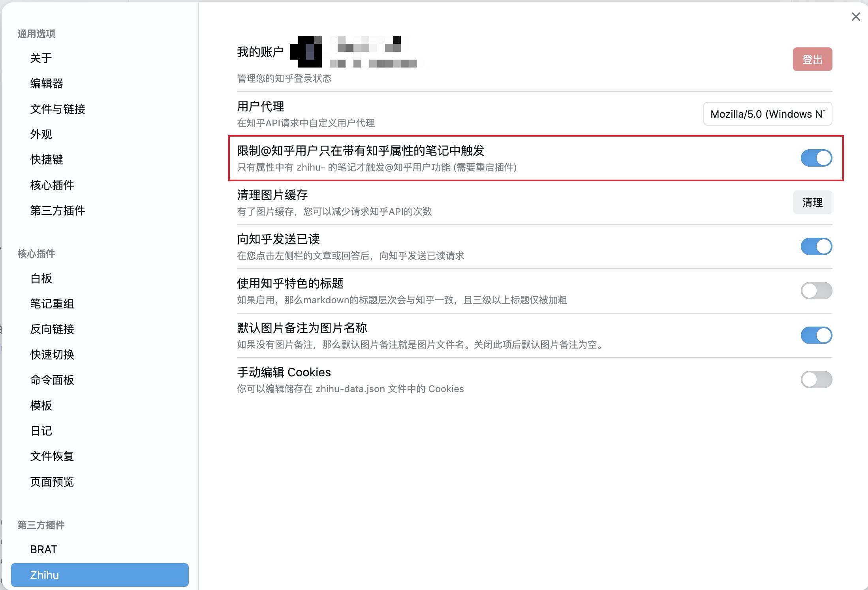The width and height of the screenshot is (868, 590).
Task: Disable the 限制@知乎用户 trigger toggle
Action: 816,158
